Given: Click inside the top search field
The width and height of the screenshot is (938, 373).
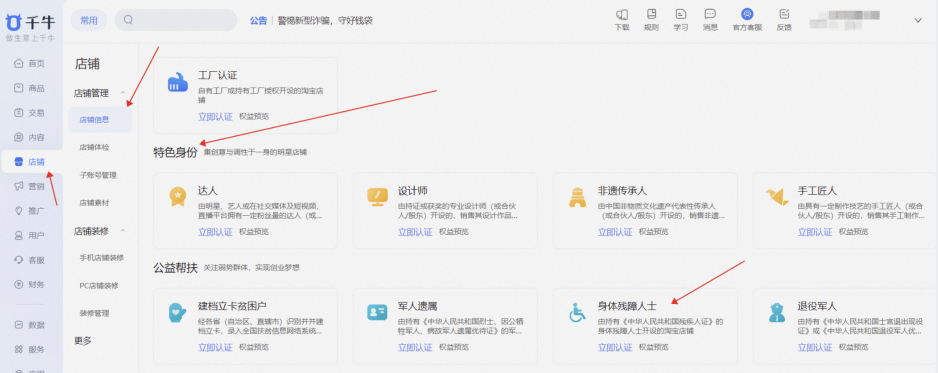Looking at the screenshot, I should click(x=176, y=20).
